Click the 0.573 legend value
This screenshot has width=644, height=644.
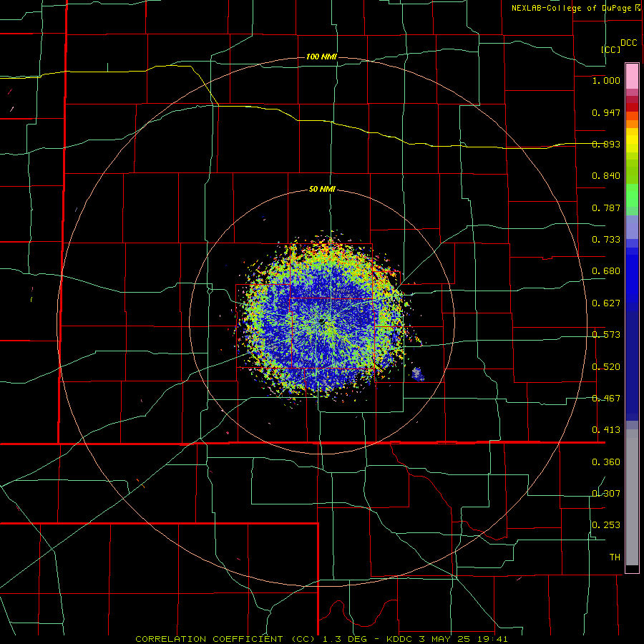[x=606, y=335]
